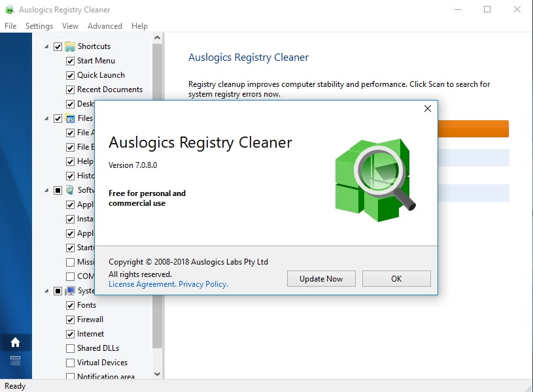Collapse the System tree group
This screenshot has height=392, width=533.
click(46, 291)
